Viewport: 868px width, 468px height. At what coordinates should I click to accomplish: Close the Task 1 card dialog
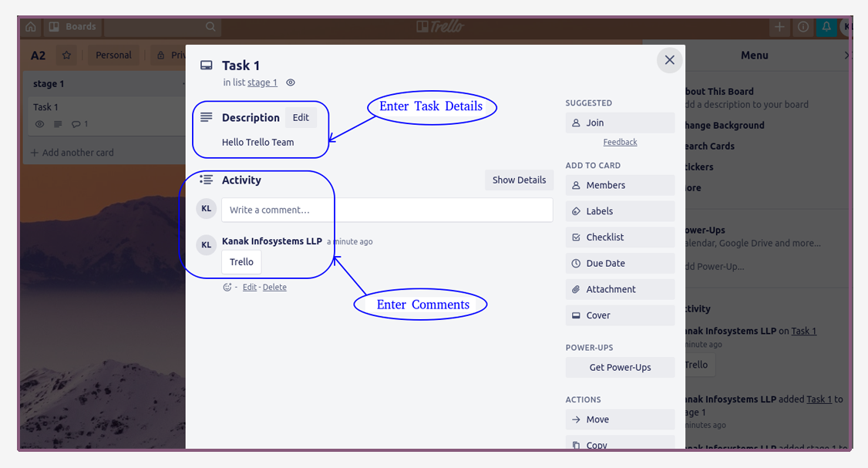669,60
